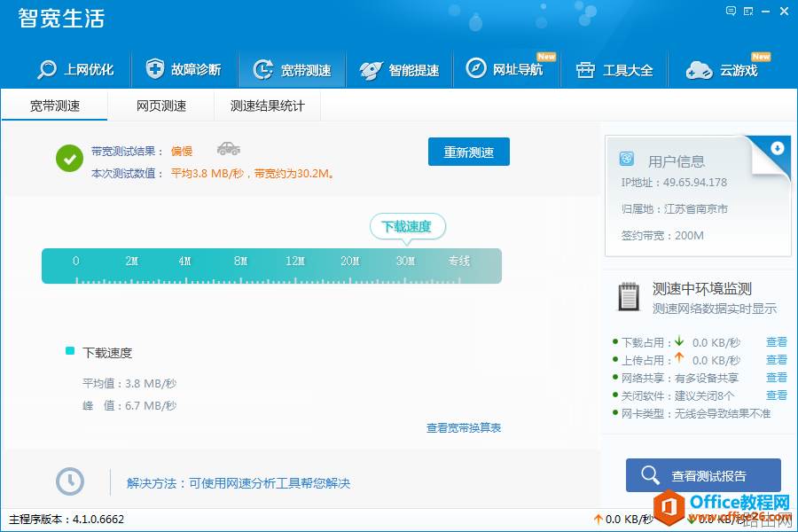This screenshot has height=532, width=798.
Task: Close the 智宽生活 window
Action: coord(785,12)
